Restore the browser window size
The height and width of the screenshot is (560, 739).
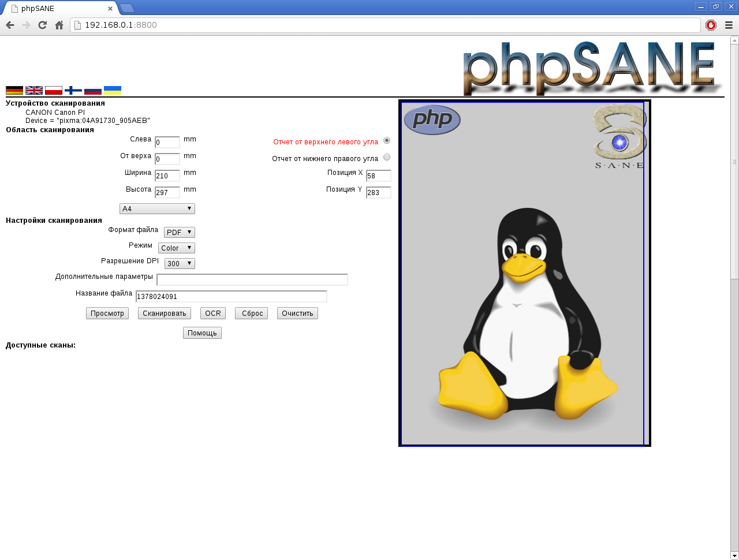[716, 6]
